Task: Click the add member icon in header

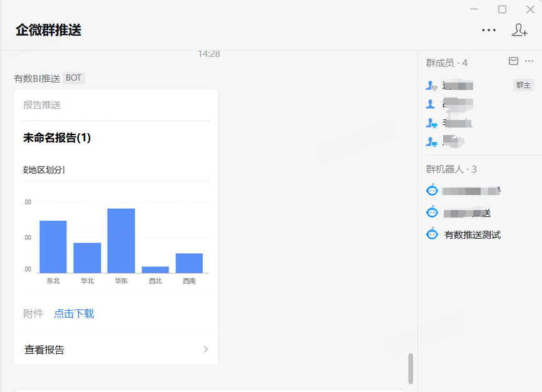Action: click(519, 30)
